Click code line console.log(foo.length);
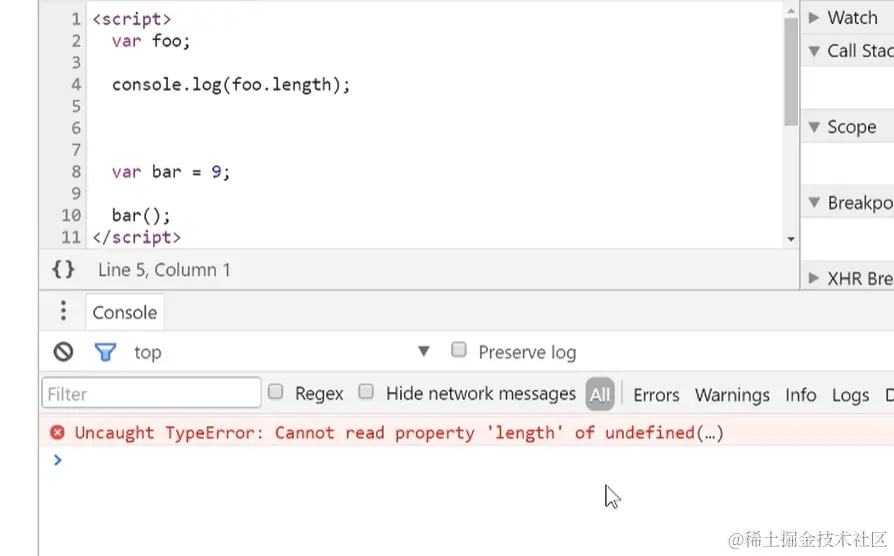894x556 pixels. click(x=231, y=84)
